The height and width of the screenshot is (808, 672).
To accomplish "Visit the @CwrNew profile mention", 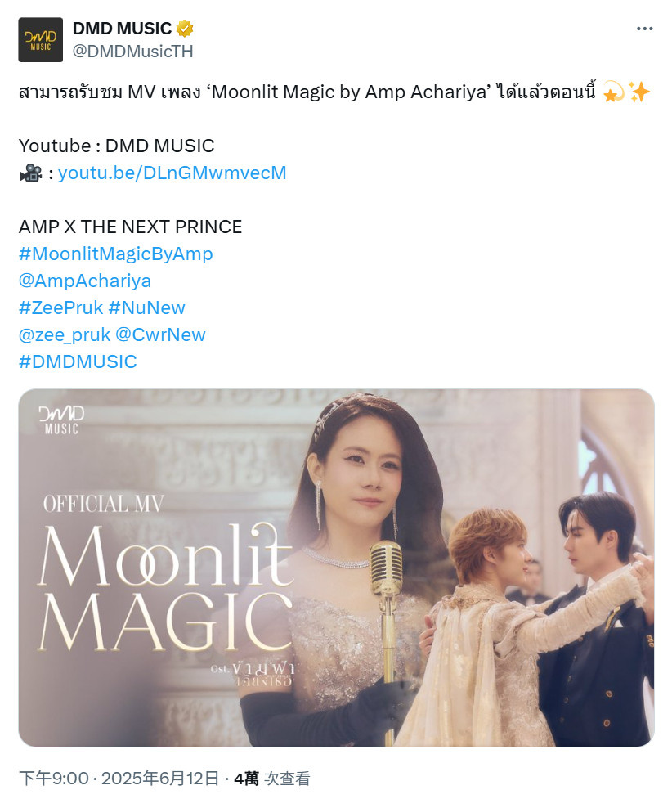I will tap(161, 335).
